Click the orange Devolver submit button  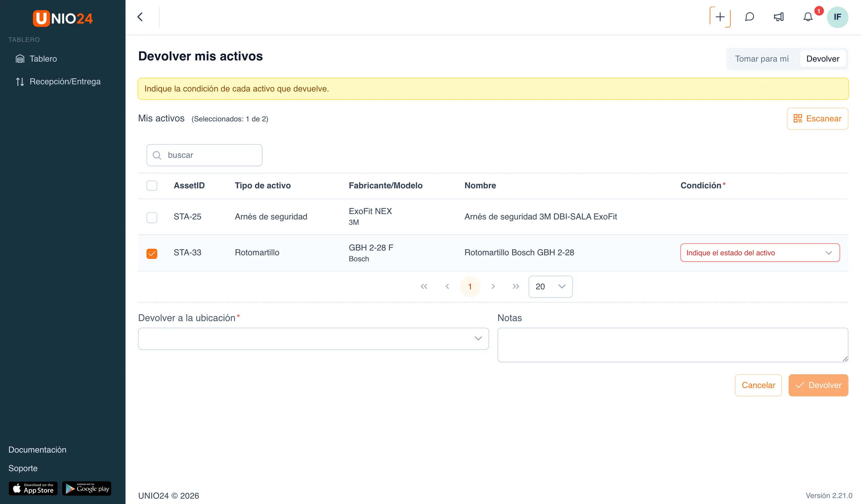coord(818,385)
